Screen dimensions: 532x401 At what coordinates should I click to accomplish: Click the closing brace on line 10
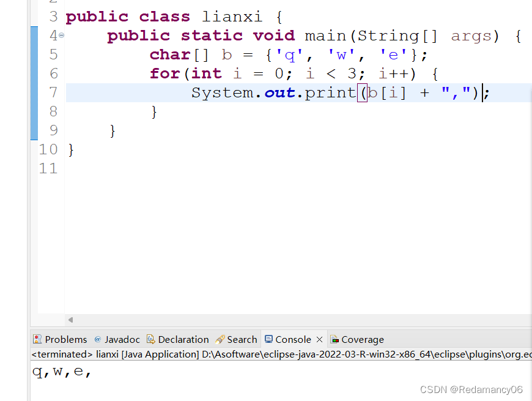(70, 150)
